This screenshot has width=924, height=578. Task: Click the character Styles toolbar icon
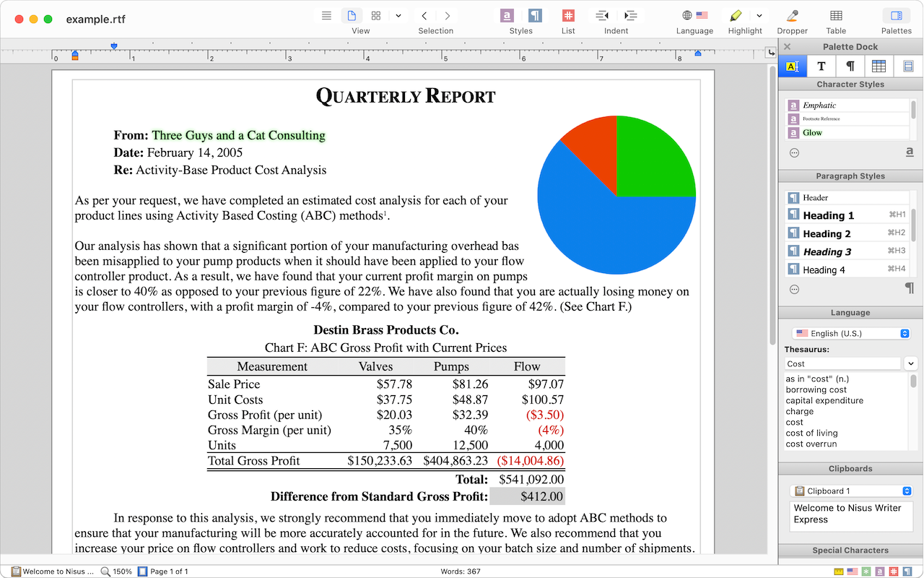[507, 16]
